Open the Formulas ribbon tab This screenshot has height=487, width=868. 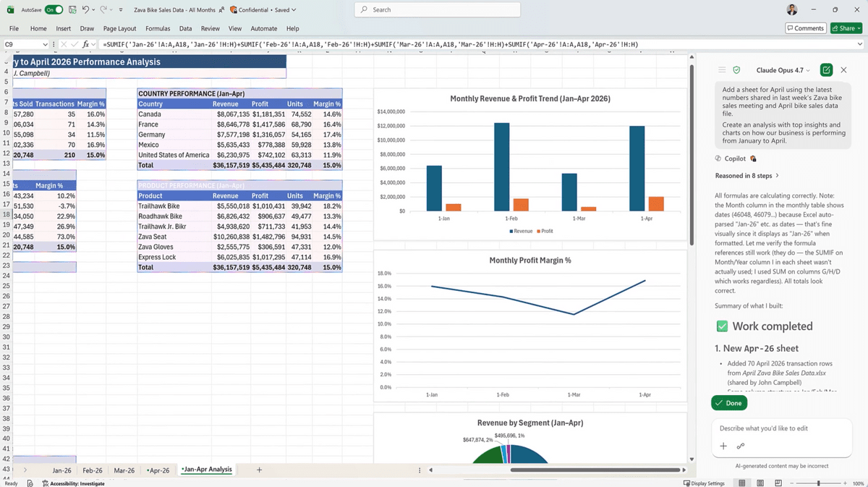(x=158, y=28)
